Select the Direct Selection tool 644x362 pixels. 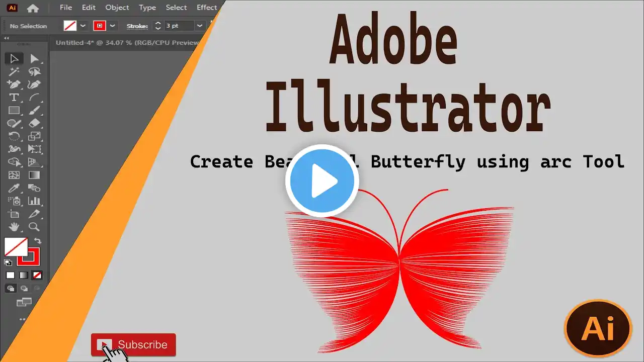click(x=34, y=59)
